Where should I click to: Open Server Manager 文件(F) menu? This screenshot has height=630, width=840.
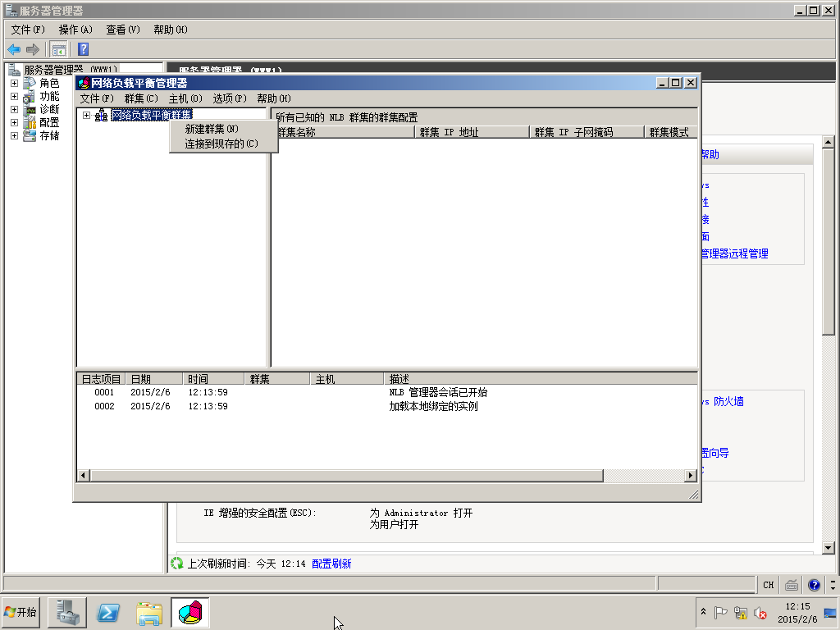pyautogui.click(x=28, y=30)
